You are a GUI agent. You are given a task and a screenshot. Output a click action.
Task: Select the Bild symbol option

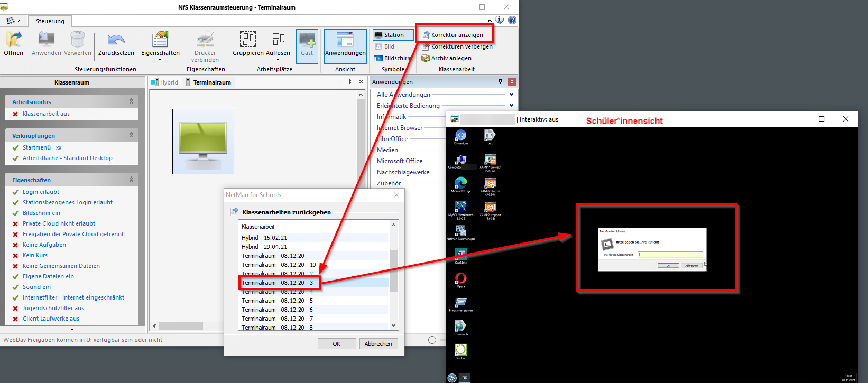[385, 46]
